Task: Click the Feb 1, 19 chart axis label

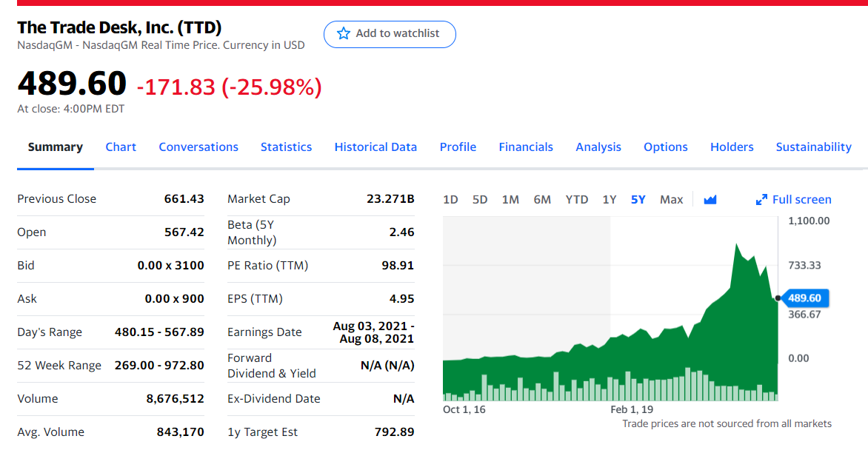Action: [632, 410]
